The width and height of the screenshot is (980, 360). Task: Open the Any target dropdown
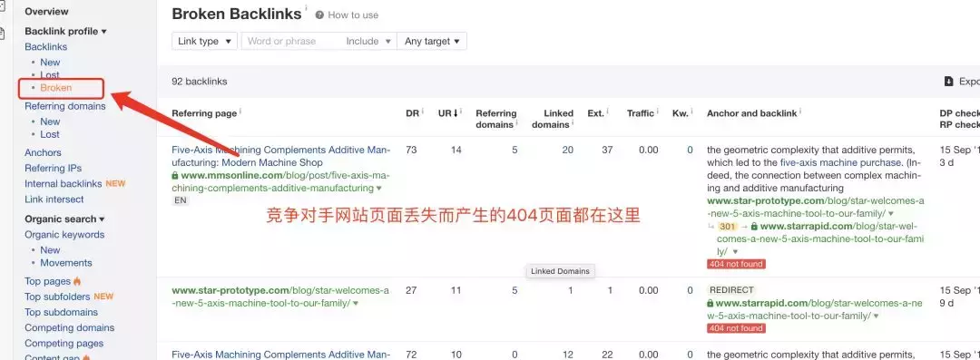click(x=432, y=41)
